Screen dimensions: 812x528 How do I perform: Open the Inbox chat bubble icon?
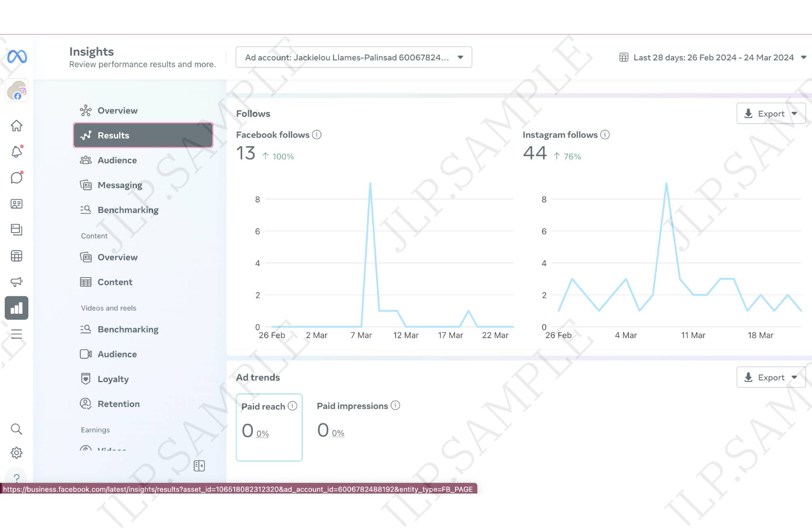16,177
